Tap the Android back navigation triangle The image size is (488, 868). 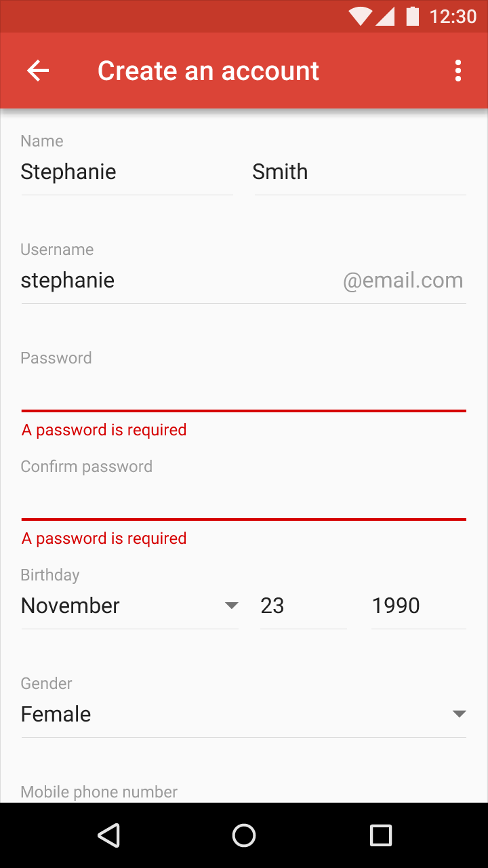(109, 835)
